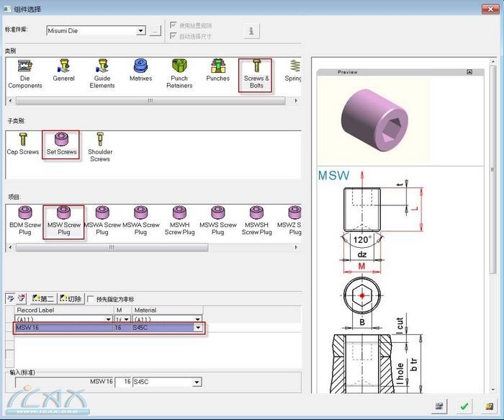The image size is (504, 420).
Task: Close the 组件选择 dialog
Action: click(490, 9)
